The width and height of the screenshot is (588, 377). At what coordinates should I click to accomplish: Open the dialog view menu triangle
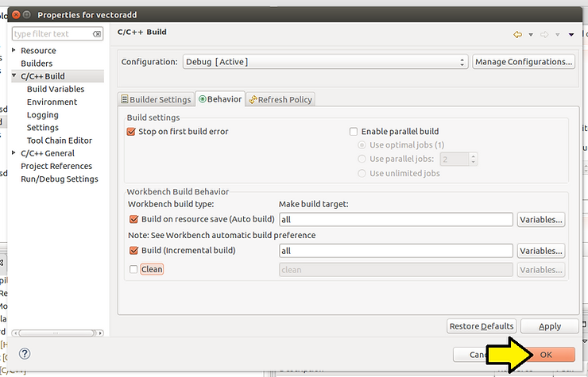click(571, 34)
